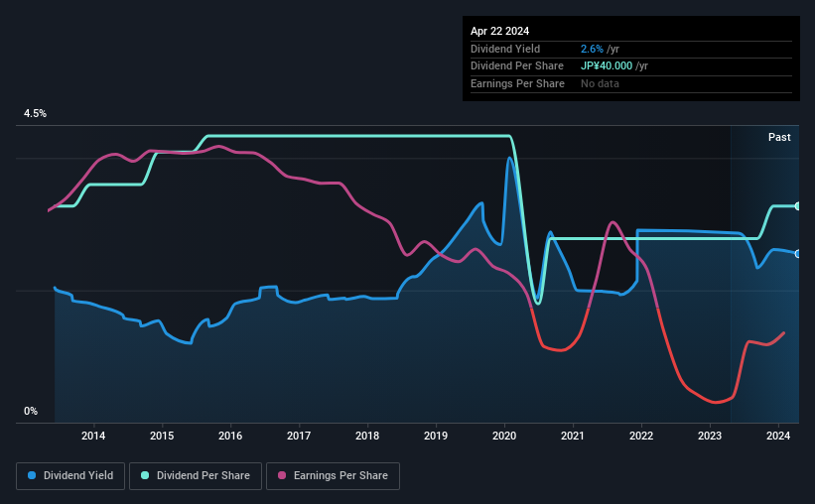Click the Apr 22 2024 tooltip date
This screenshot has height=504, width=815.
pos(499,31)
